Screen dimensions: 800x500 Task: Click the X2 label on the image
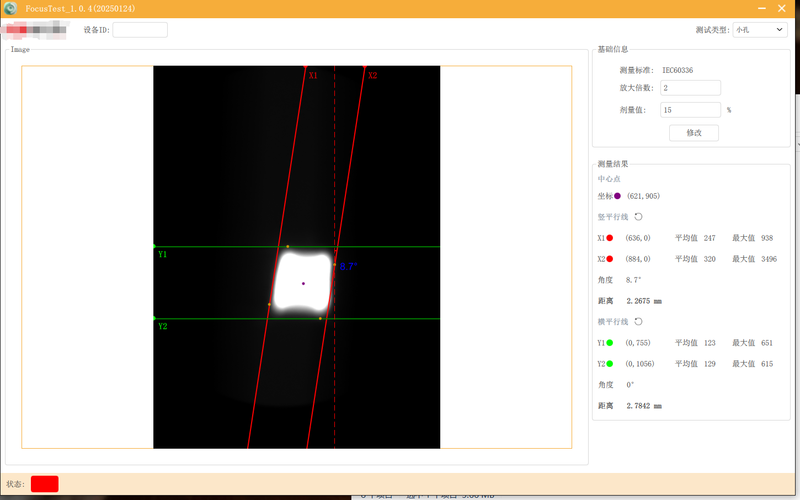tap(372, 76)
